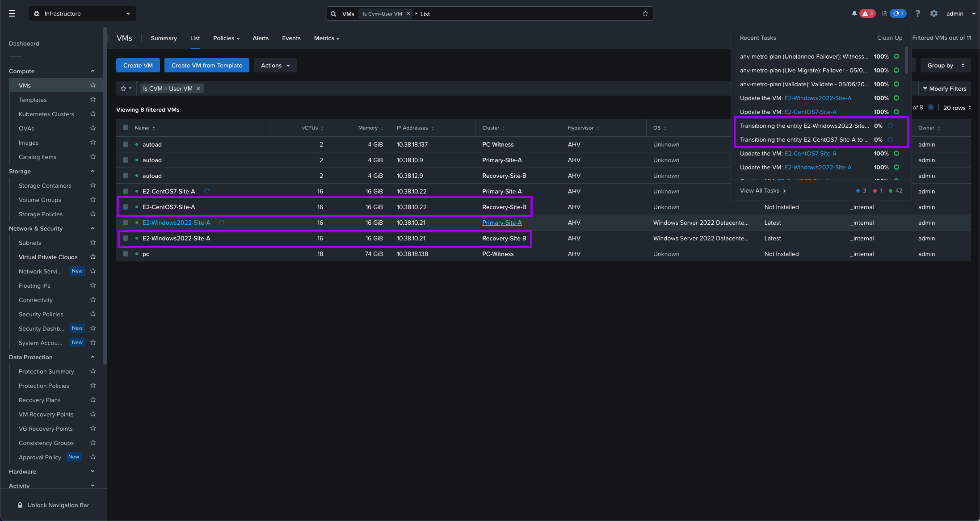Open the Primary-Site-A cluster link
Screen dimensions: 980x521
click(x=502, y=223)
